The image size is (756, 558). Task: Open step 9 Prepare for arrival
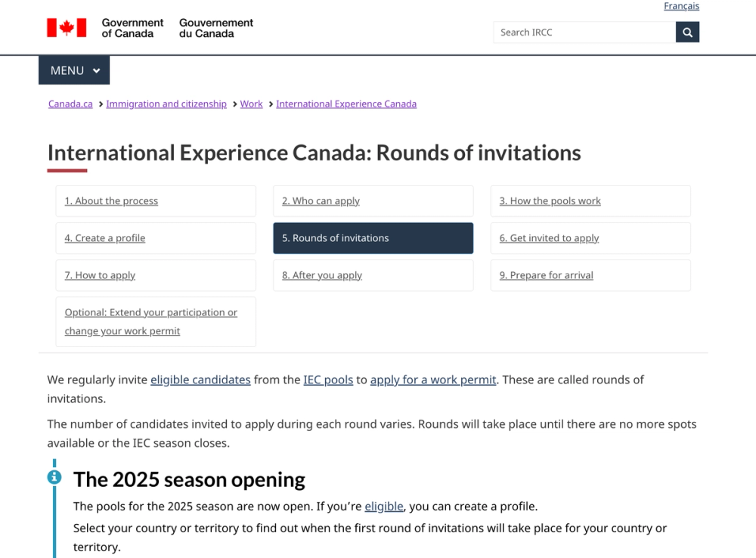(x=546, y=275)
